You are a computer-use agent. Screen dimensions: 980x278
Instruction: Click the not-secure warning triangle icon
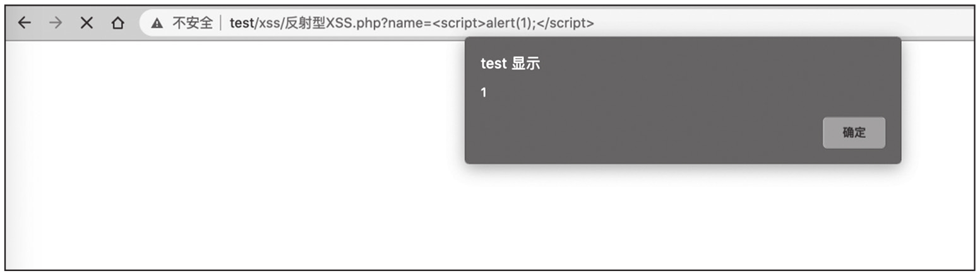tap(157, 24)
